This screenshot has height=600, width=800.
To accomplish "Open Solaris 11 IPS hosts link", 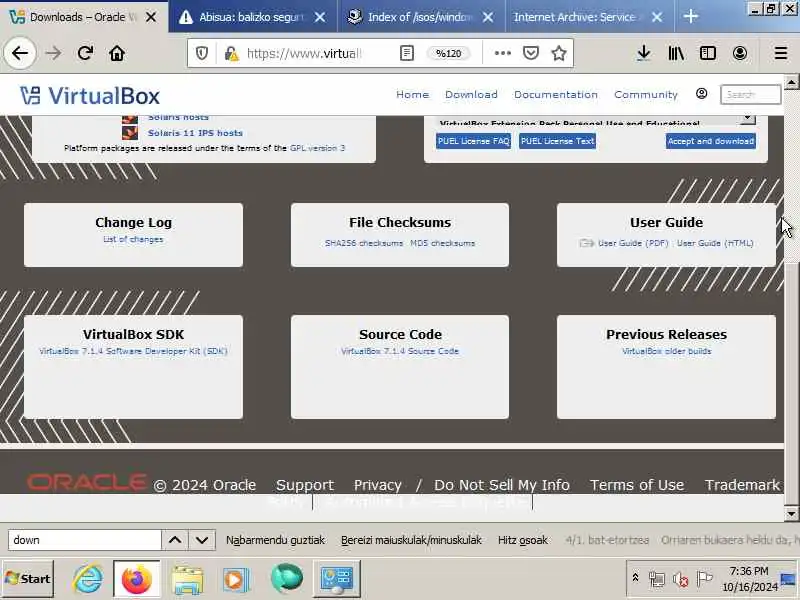I will [x=195, y=133].
